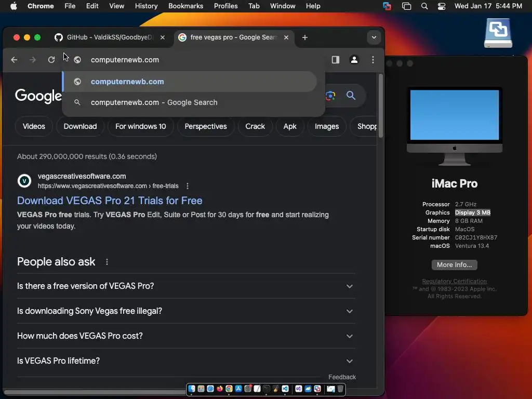This screenshot has width=532, height=399.
Task: Open Chrome's three-dot menu
Action: coord(373,60)
